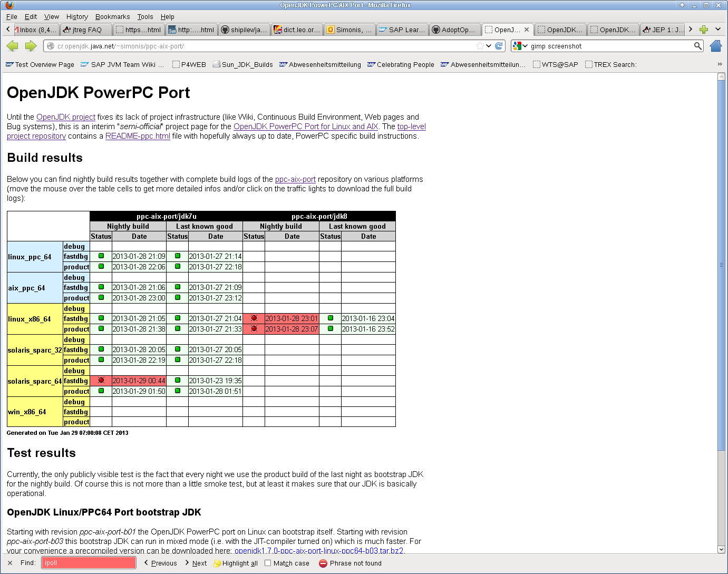
Task: Open the URL history dropdown arrow
Action: [489, 46]
